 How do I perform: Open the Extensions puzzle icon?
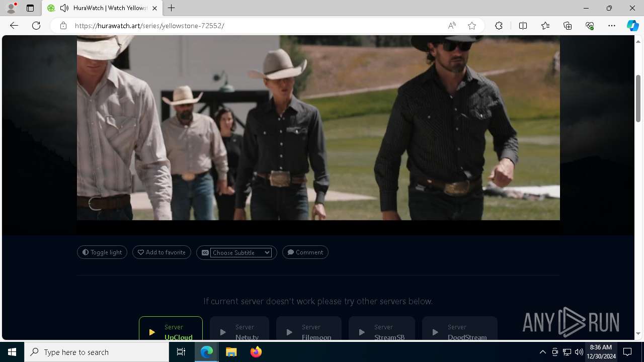[499, 26]
